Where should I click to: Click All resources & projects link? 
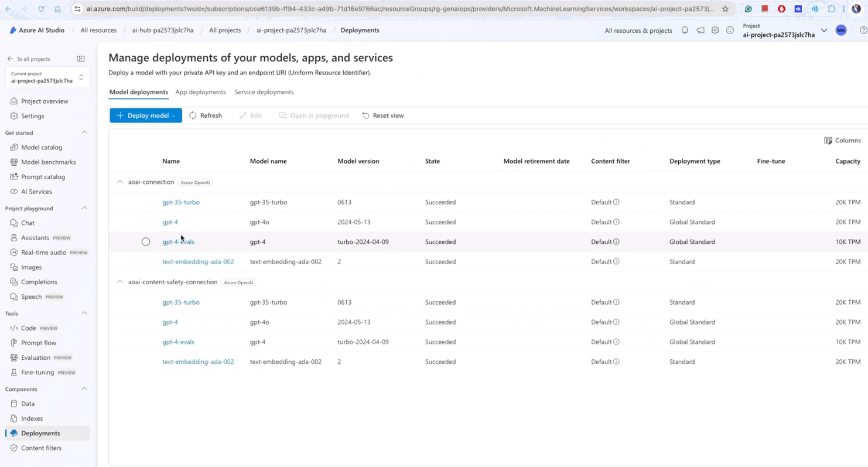click(638, 30)
